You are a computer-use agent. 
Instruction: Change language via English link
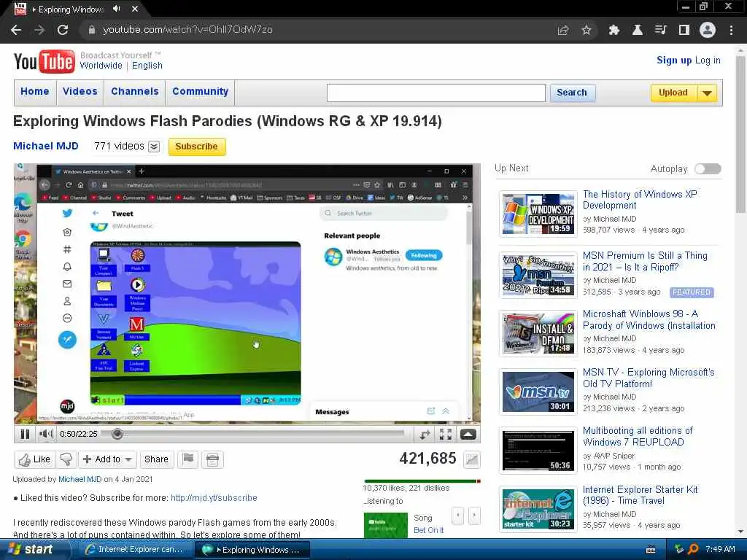pyautogui.click(x=147, y=65)
